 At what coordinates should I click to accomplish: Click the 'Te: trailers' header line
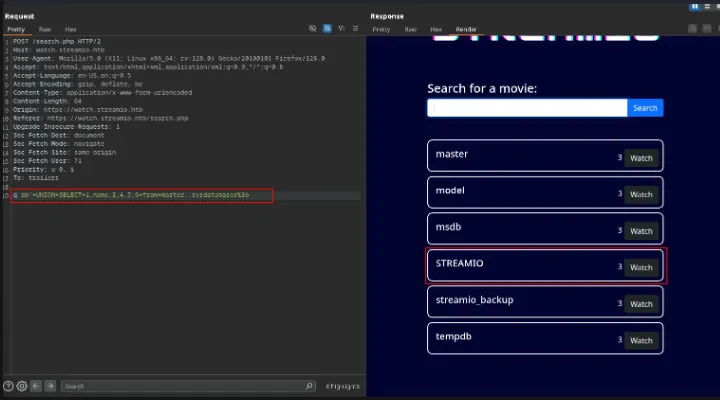(36, 178)
